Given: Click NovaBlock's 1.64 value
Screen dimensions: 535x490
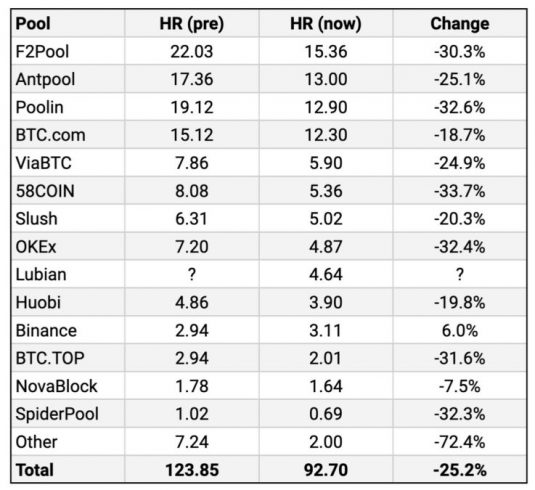Looking at the screenshot, I should point(326,386).
